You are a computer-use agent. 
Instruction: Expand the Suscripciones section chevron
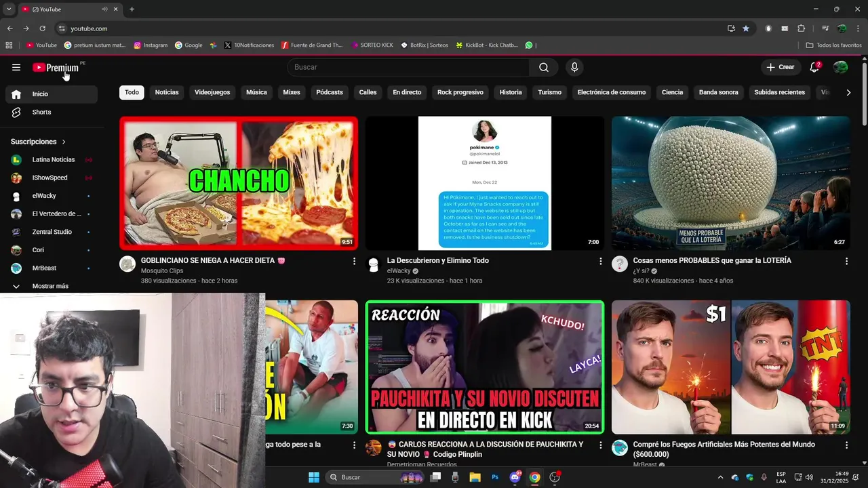pyautogui.click(x=64, y=142)
